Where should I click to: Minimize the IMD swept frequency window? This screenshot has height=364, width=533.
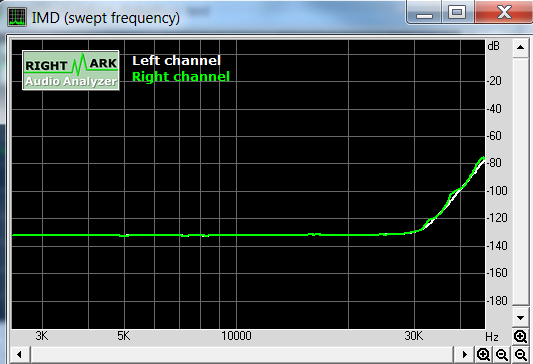click(x=424, y=14)
